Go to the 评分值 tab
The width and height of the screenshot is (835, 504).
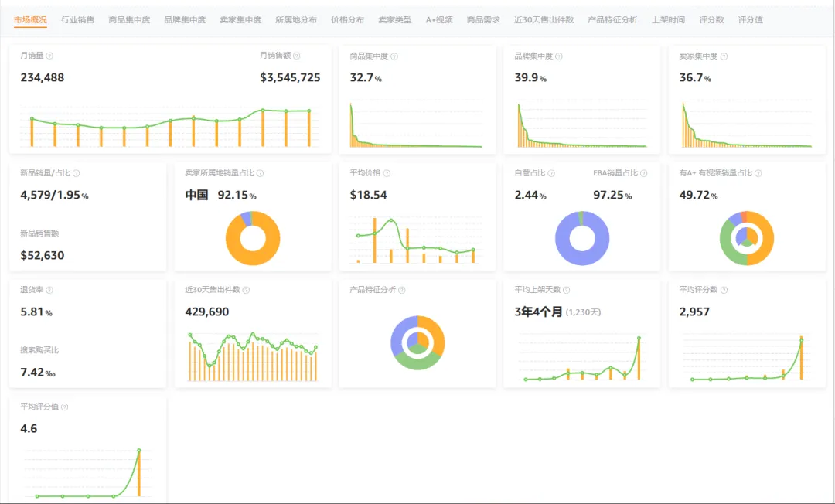pyautogui.click(x=750, y=19)
